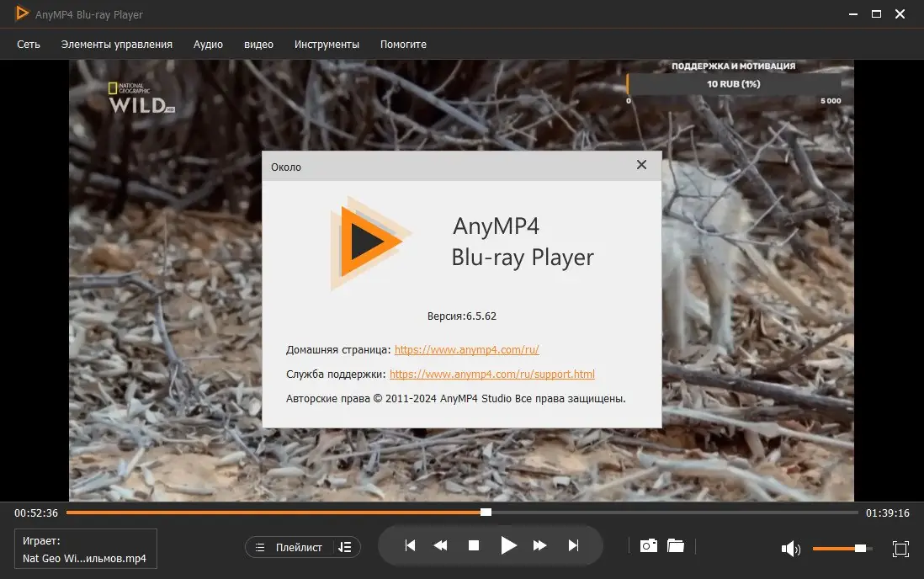
Task: Click the fast-forward icon
Action: pos(540,545)
